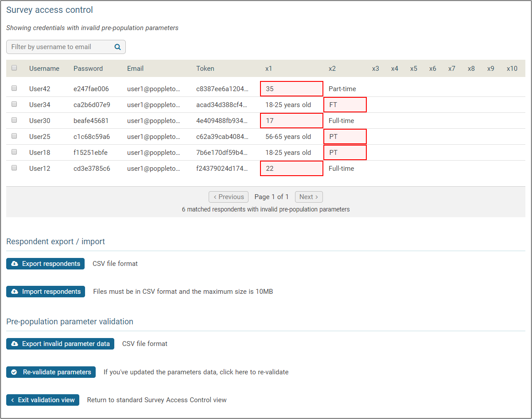Click the x2 column header
532x419 pixels.
[332, 69]
